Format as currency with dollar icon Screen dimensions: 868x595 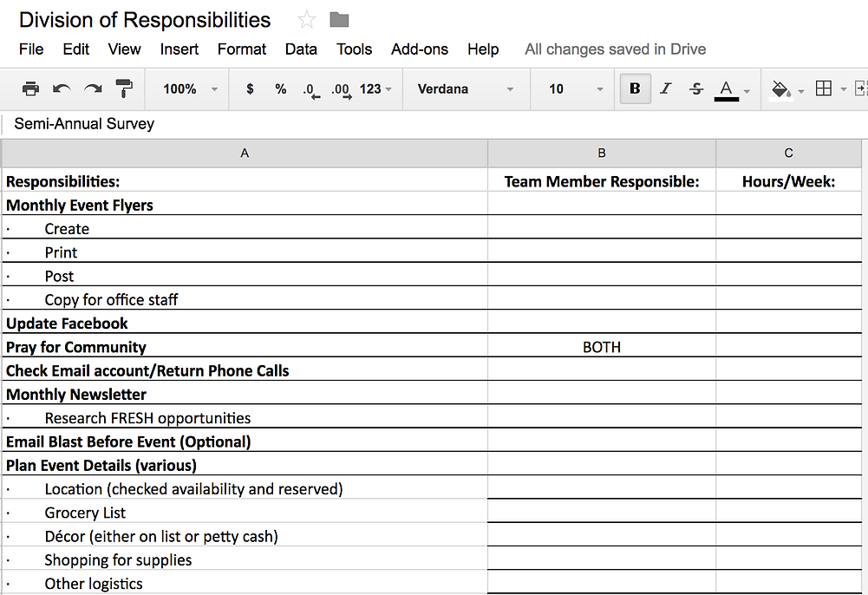coord(250,88)
